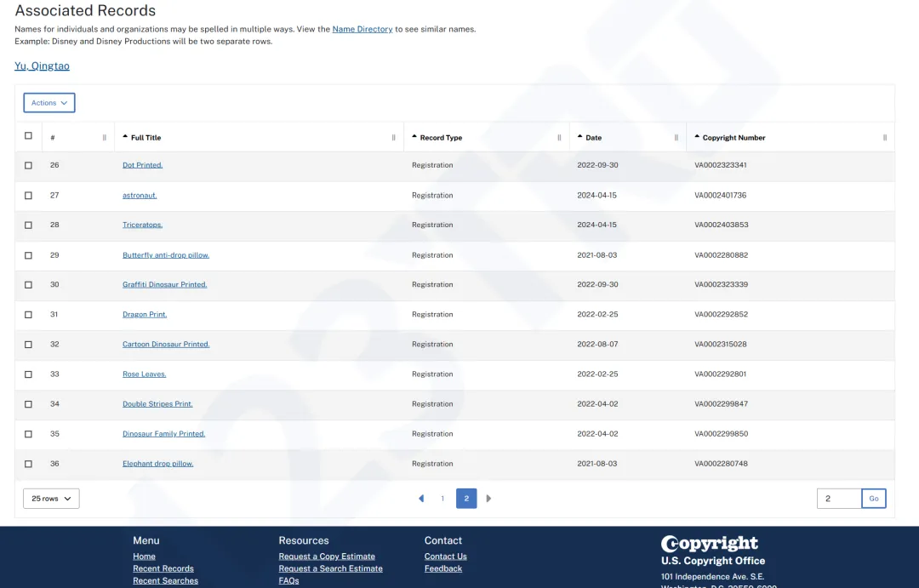Select page 2 in pagination

466,499
